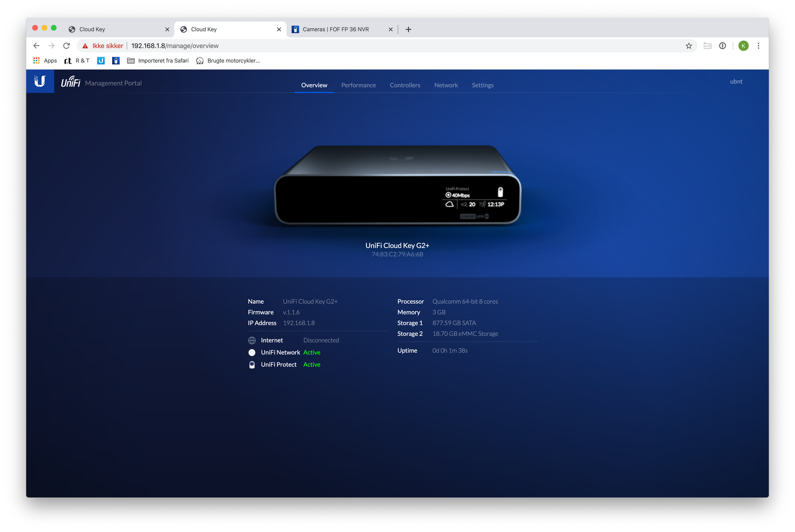Click the browser forward arrow

[x=51, y=46]
